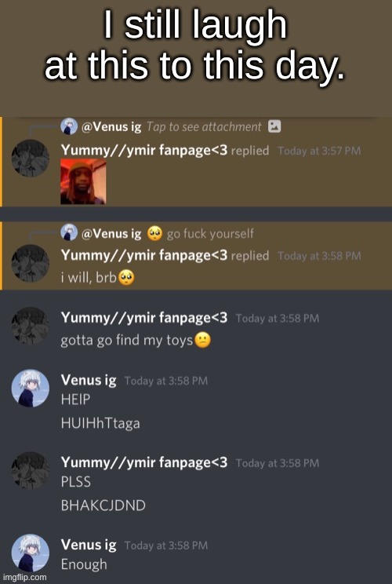Open the red attached image thumbnail

point(83,181)
